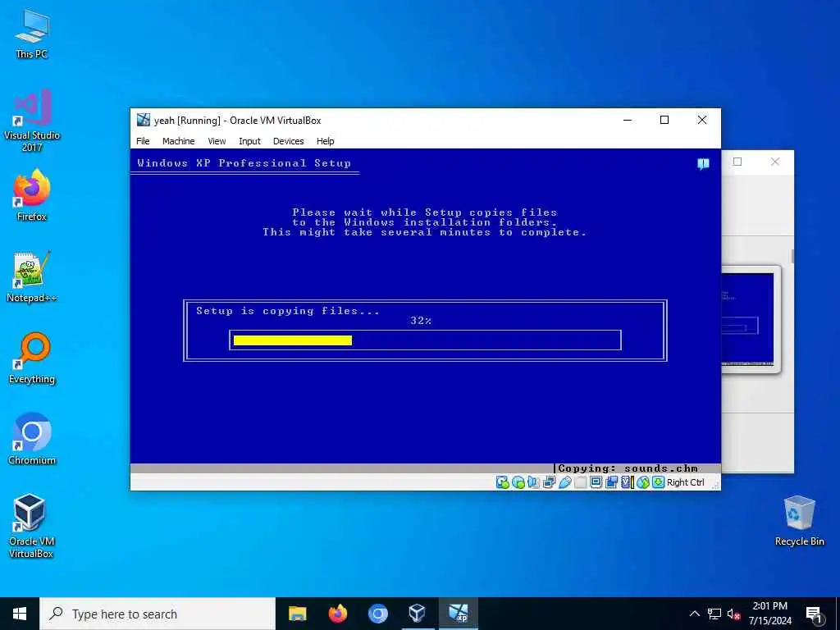This screenshot has width=840, height=630.
Task: Click the 'Setup is copying files...' text
Action: coord(288,311)
